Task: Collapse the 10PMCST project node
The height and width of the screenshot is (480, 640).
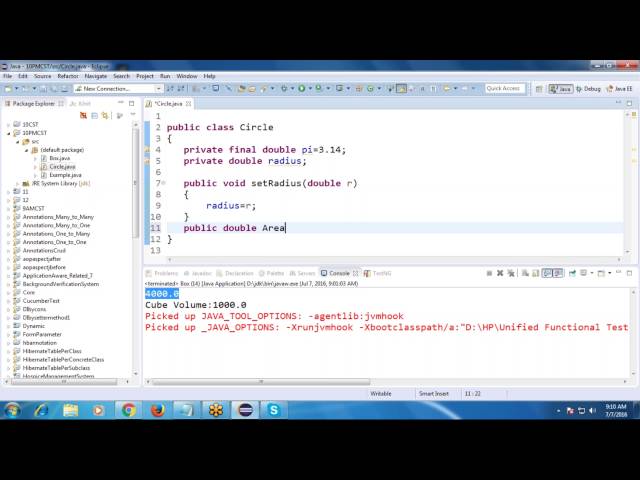Action: tap(9, 133)
